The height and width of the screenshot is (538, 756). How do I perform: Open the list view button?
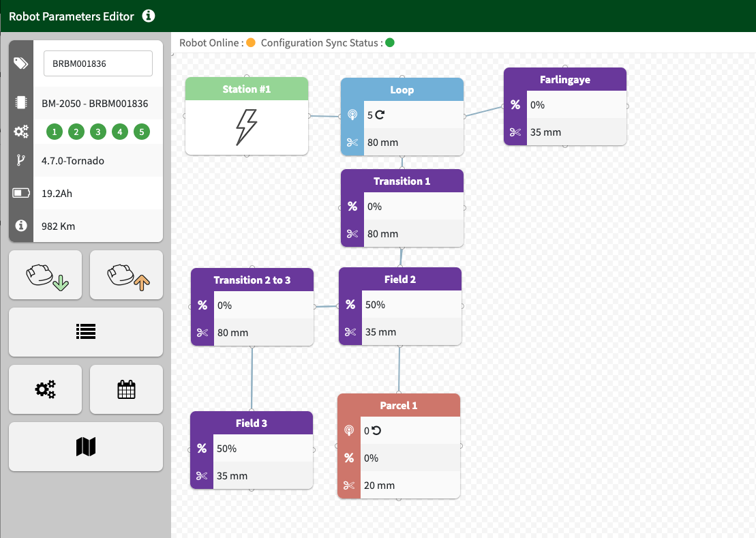coord(86,332)
